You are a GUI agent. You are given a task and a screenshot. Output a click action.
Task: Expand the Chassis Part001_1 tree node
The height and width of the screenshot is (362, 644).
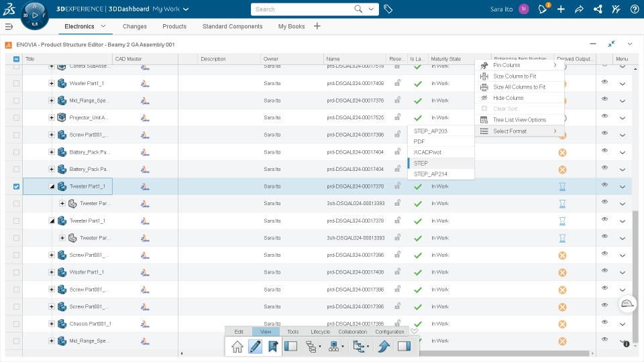(52, 324)
